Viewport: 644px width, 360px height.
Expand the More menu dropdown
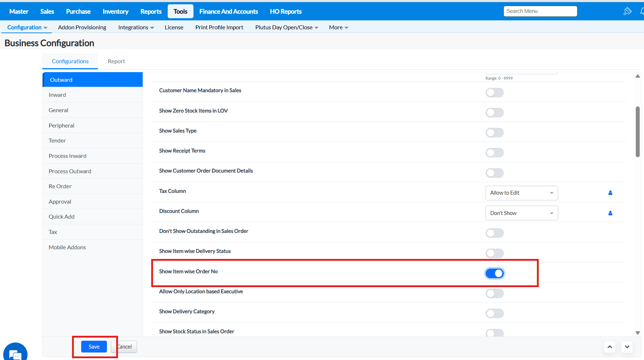click(x=339, y=27)
